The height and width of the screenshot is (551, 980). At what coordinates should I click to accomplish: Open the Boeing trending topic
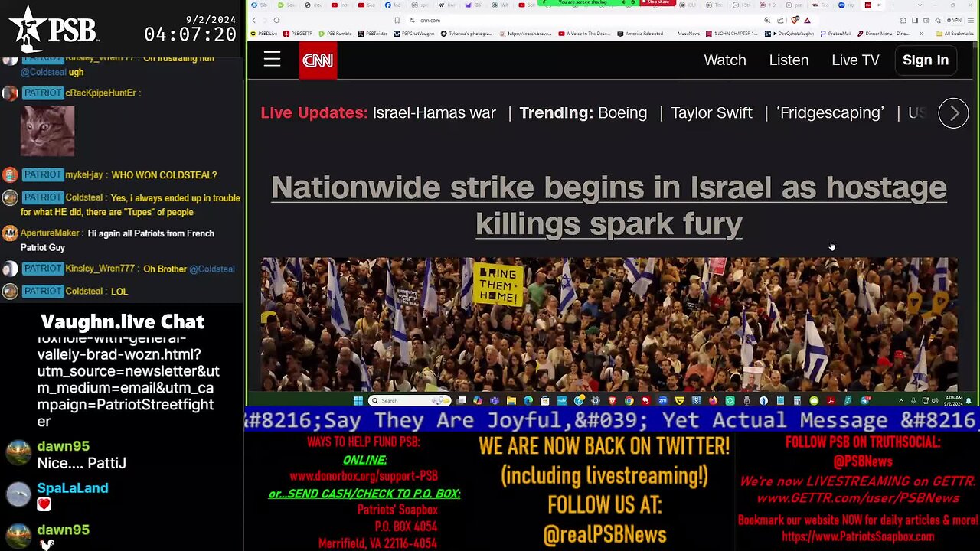[622, 112]
